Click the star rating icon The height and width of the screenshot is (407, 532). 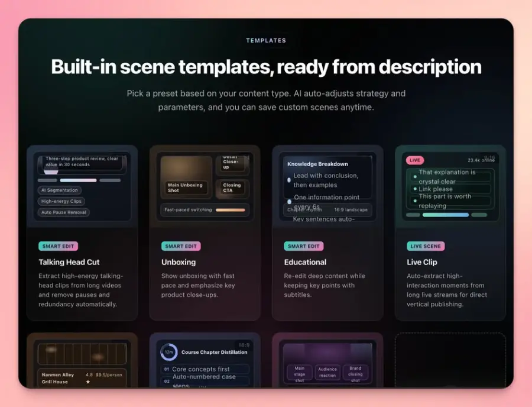click(88, 382)
